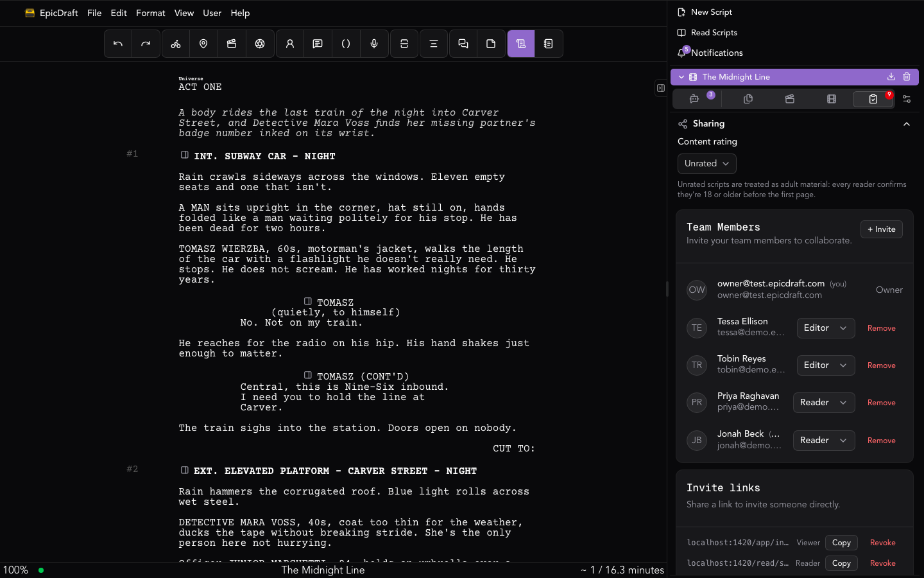Image resolution: width=924 pixels, height=578 pixels.
Task: Select the clapperboard scene icon in toolbar
Action: 232,44
